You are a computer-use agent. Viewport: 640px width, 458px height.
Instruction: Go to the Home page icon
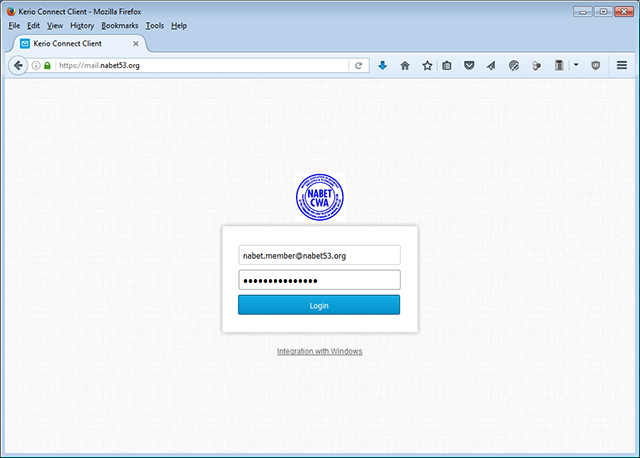pos(405,65)
